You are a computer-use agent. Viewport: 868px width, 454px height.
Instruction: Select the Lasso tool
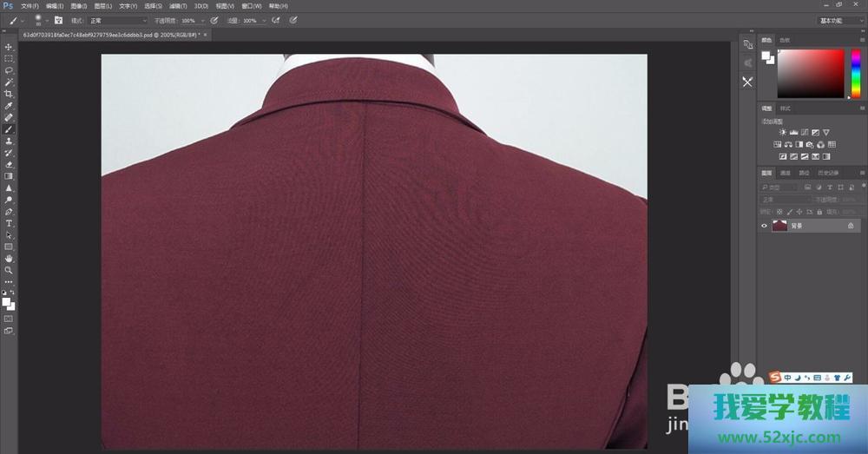pyautogui.click(x=9, y=70)
